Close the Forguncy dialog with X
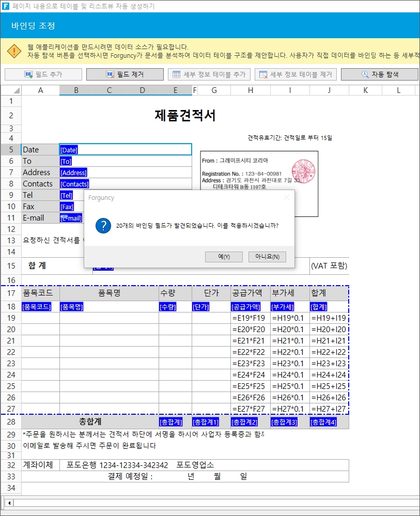Viewport: 420px width, 516px height. pyautogui.click(x=287, y=197)
